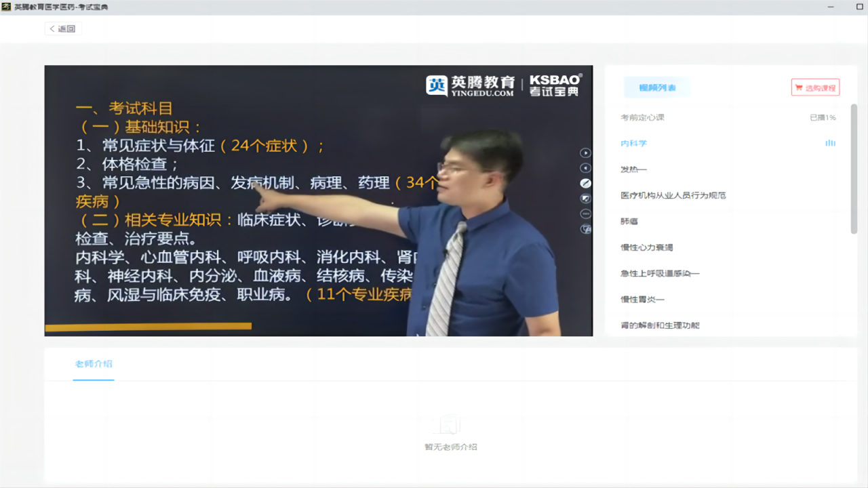Click the bottom screenshot icon on the video edge
Viewport: 868px width, 488px height.
tap(585, 229)
